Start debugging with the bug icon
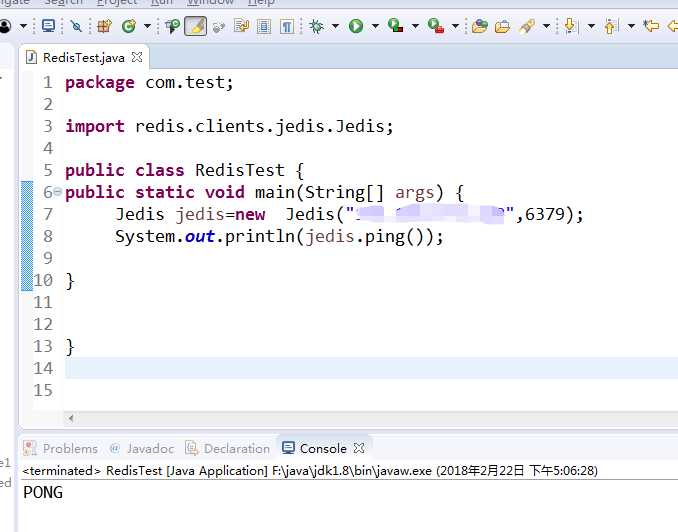The height and width of the screenshot is (532, 678). coord(317,26)
